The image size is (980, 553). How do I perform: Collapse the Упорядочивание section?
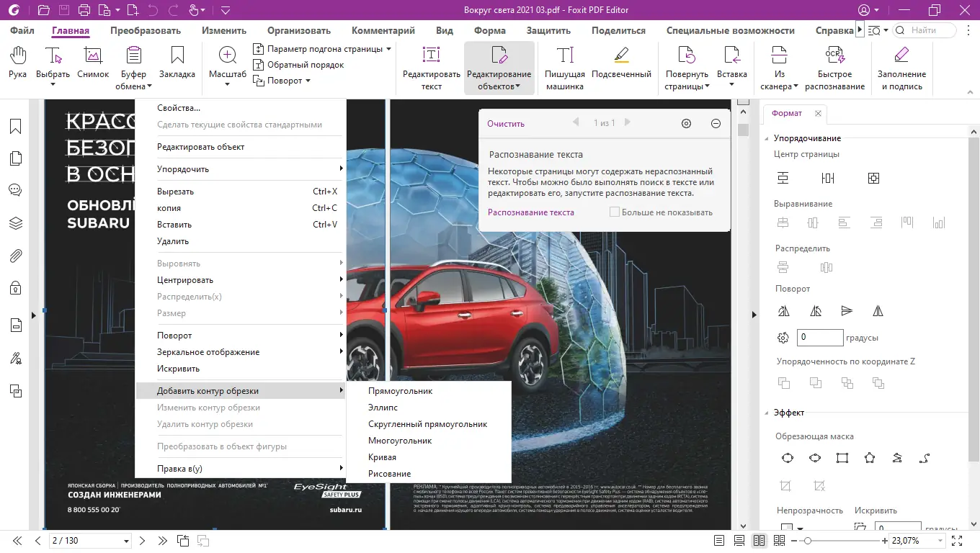click(767, 138)
